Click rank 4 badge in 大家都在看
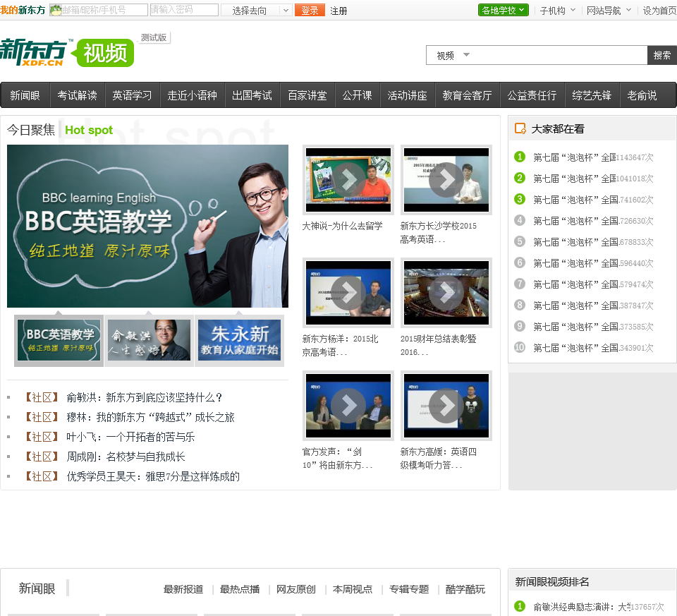Screen dimensions: 677x616 [520, 220]
